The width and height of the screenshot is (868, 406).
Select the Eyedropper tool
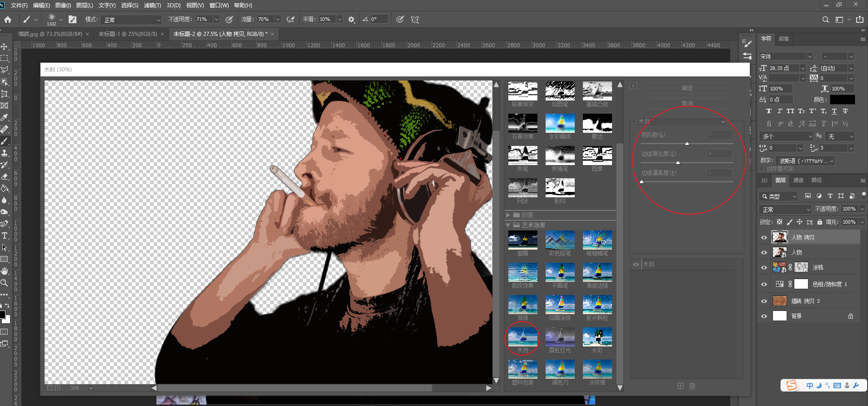5,117
